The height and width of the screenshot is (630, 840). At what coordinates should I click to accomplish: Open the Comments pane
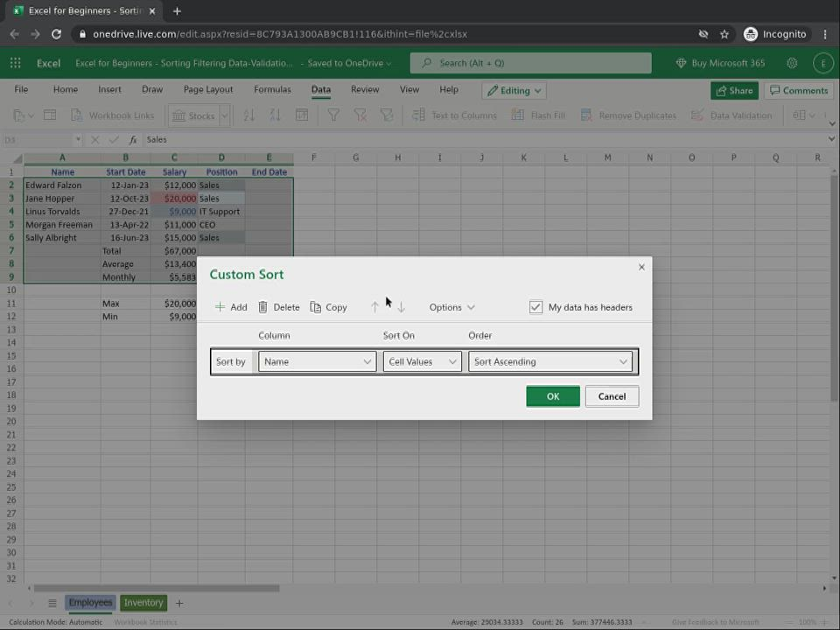(799, 90)
